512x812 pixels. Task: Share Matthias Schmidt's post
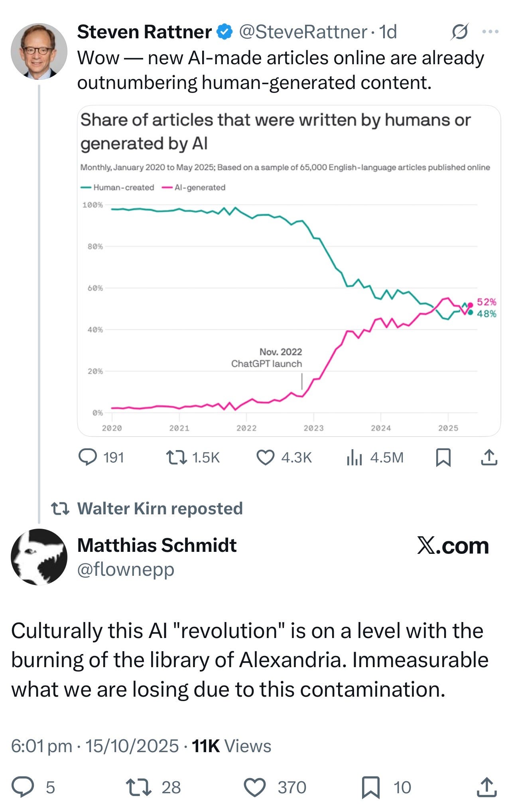[x=487, y=787]
